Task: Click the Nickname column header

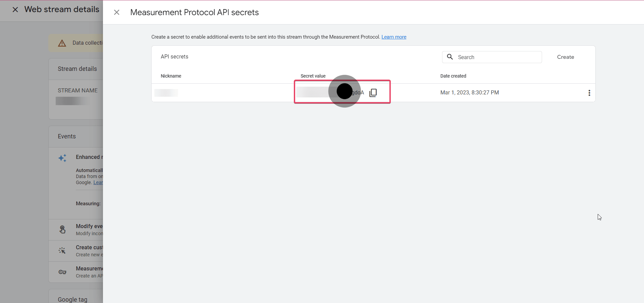Action: (x=171, y=76)
